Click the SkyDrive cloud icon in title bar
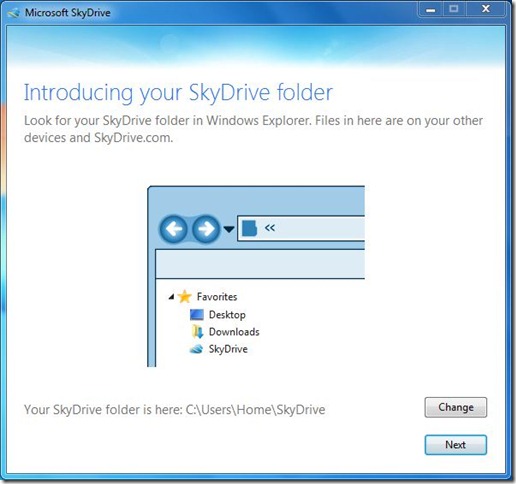 click(14, 13)
